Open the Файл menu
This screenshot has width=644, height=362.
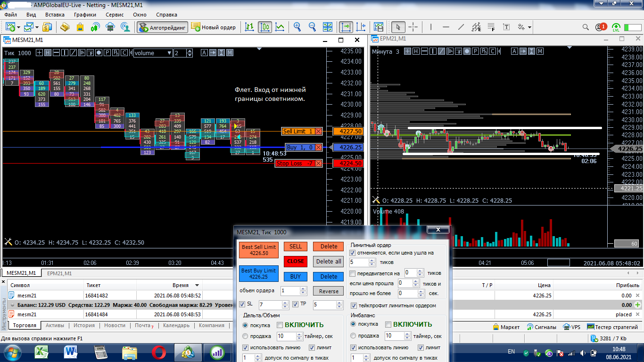click(10, 15)
